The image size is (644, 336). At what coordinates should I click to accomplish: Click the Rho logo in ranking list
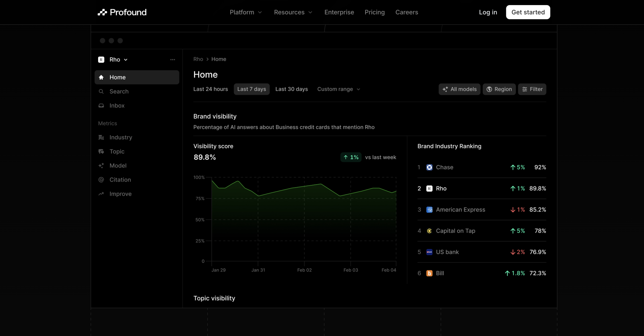(x=429, y=188)
